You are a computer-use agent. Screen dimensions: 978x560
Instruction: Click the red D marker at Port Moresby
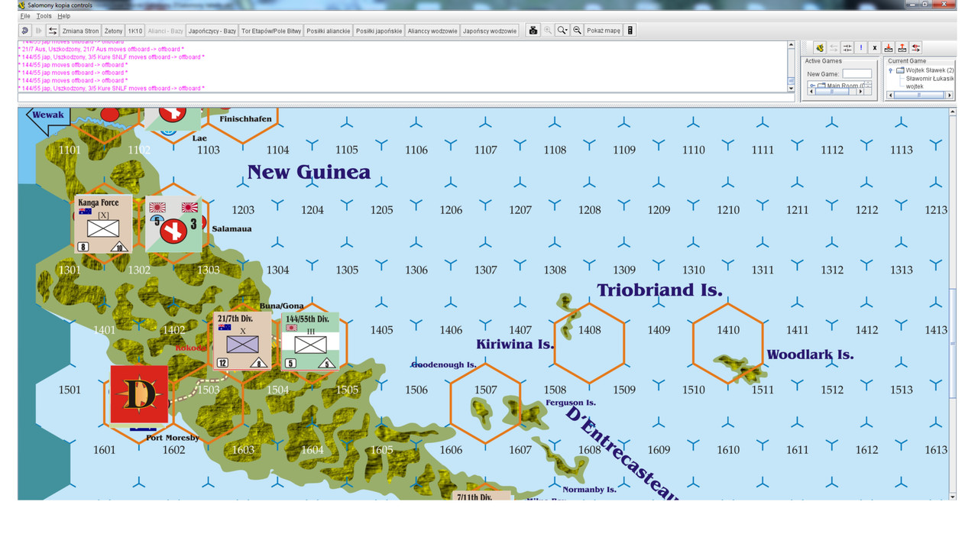click(139, 394)
